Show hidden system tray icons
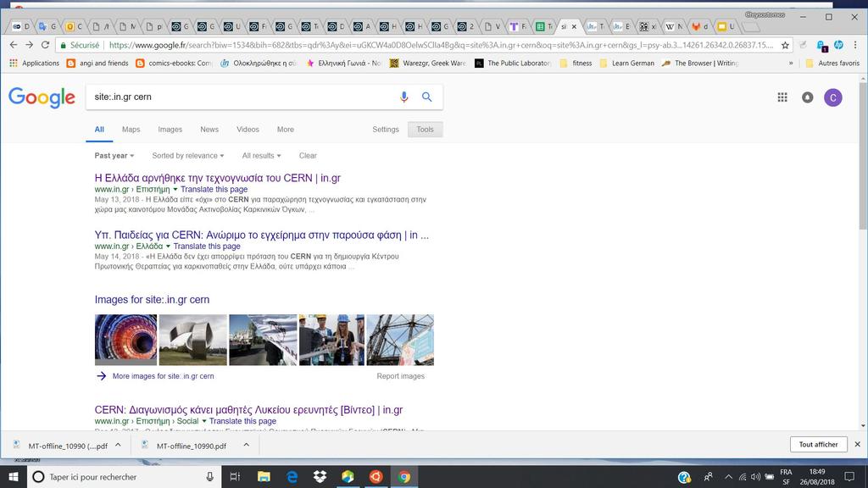The width and height of the screenshot is (868, 488). (728, 477)
